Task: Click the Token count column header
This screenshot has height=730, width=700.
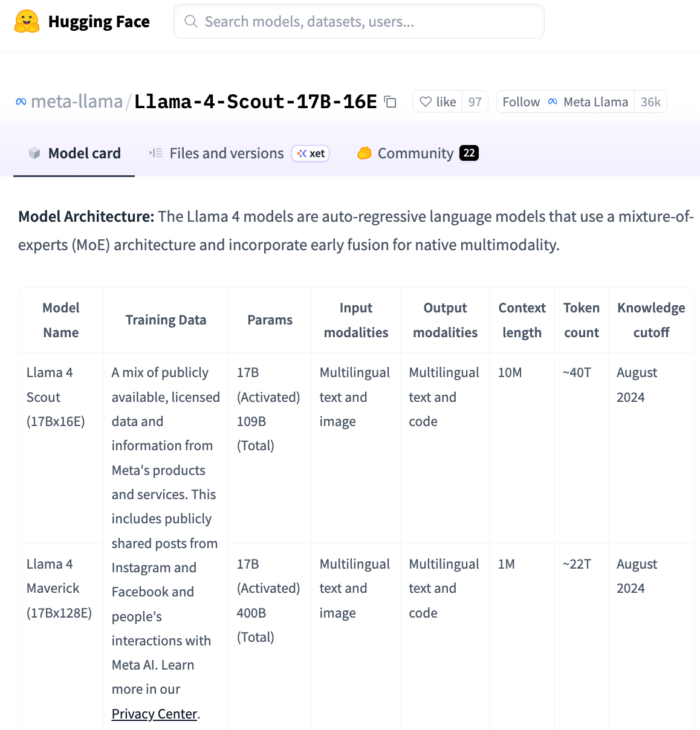Action: click(x=582, y=320)
